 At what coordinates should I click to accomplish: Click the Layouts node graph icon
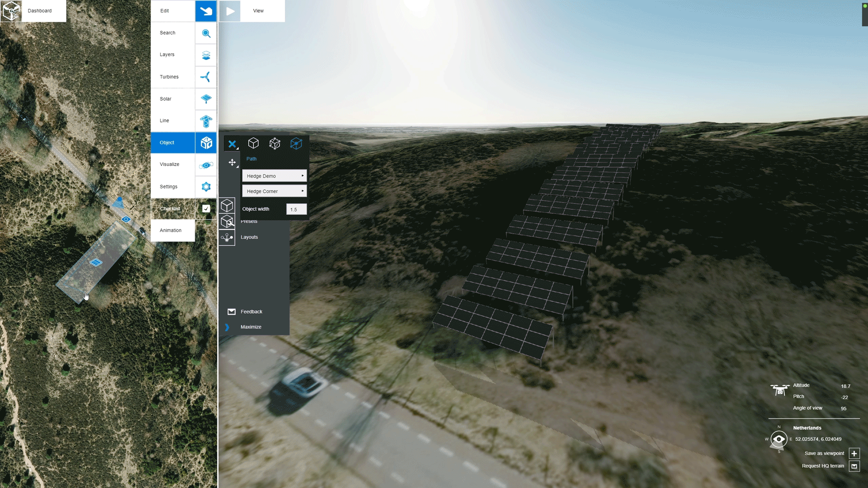click(227, 237)
